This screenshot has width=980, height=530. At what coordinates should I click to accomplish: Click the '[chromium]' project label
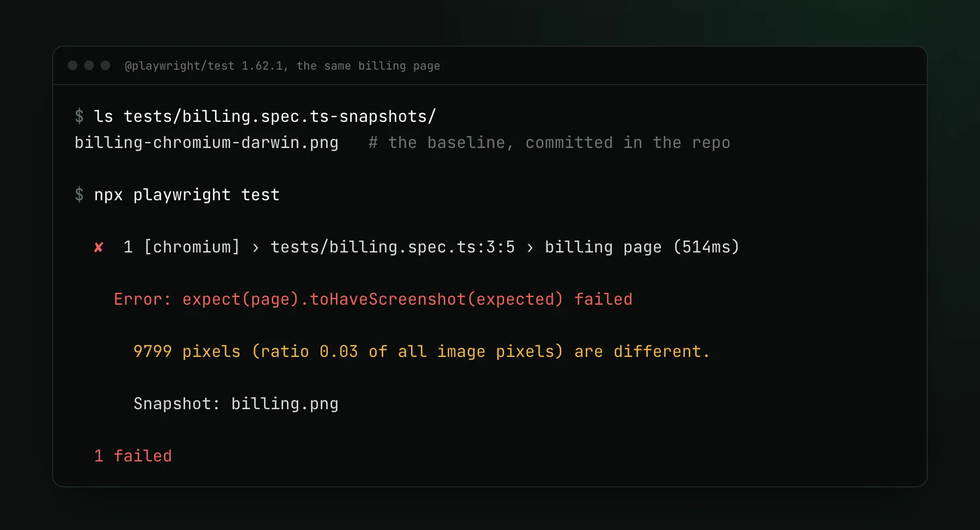pos(192,247)
